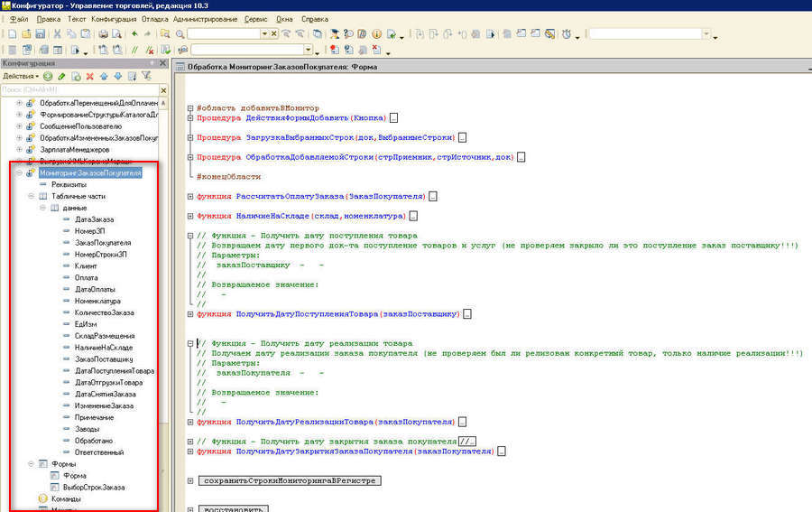
Task: Collapse the Табличные части node
Action: pos(31,196)
